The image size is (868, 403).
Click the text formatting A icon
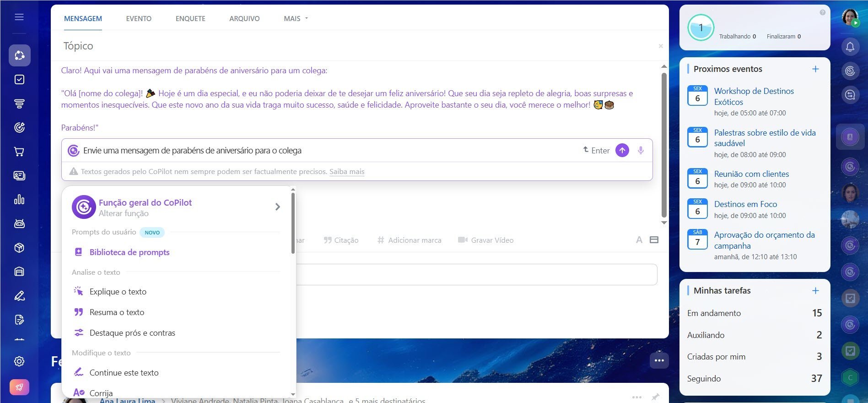pos(639,240)
